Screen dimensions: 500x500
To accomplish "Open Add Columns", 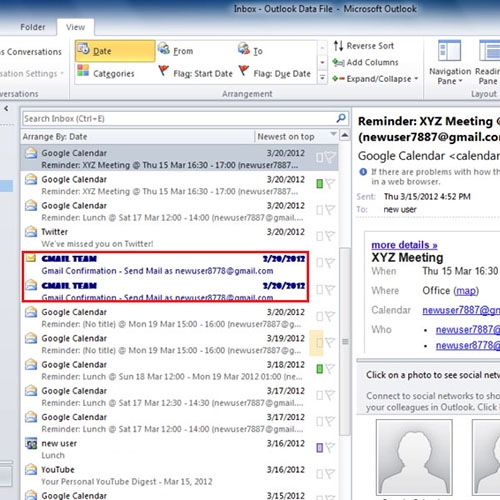I will click(x=365, y=62).
